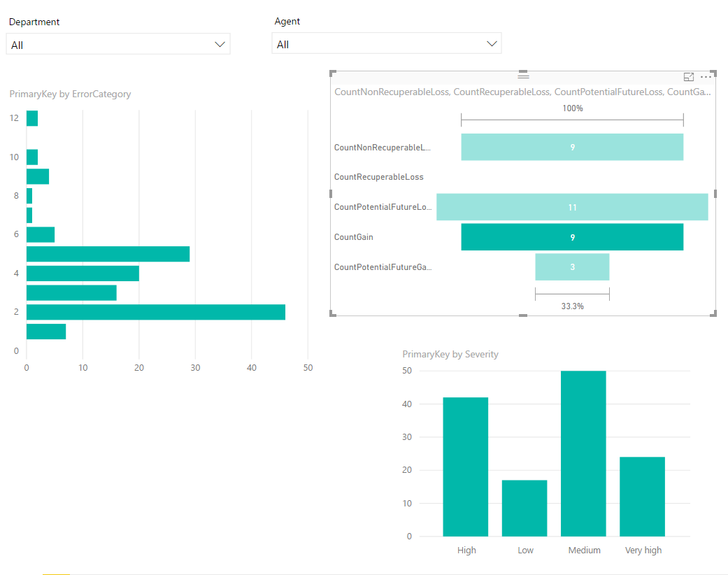This screenshot has height=575, width=728.
Task: Select the ErrorCategory 1 bar near 7
Action: point(46,332)
